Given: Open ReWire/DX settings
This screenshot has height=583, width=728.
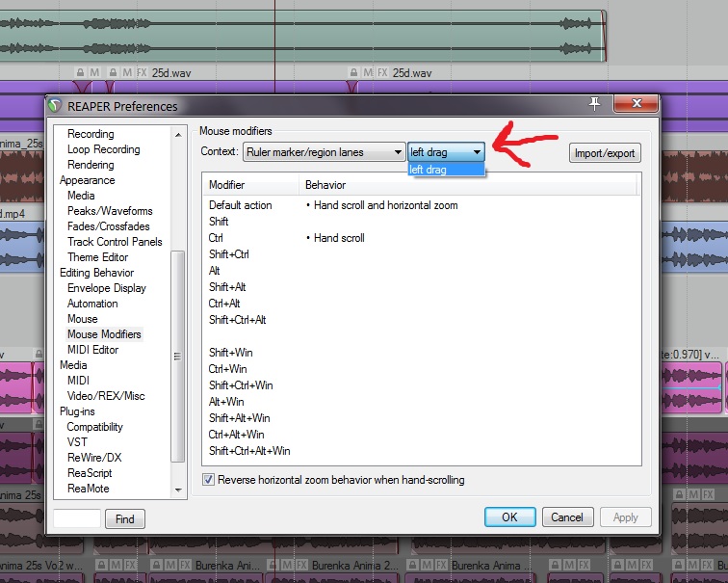Looking at the screenshot, I should 94,458.
